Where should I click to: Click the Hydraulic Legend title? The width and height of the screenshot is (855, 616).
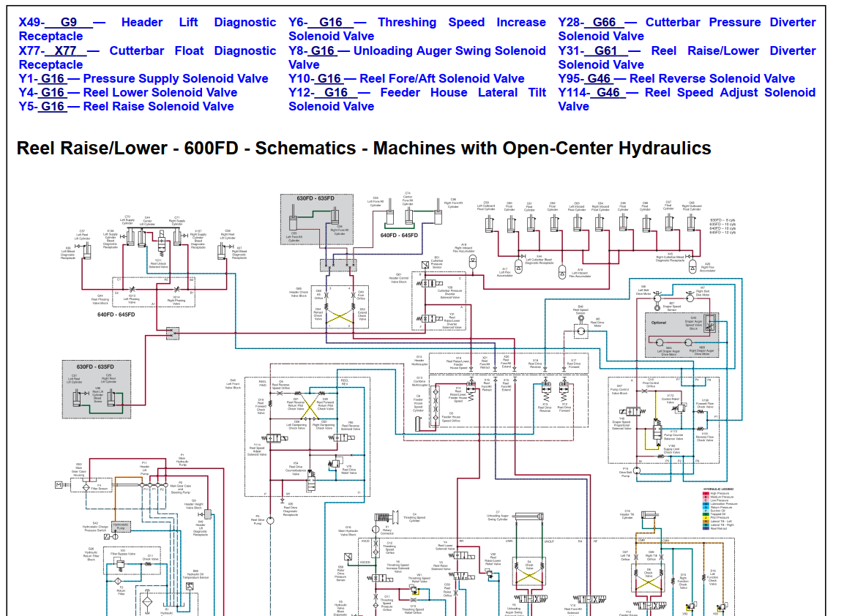pos(718,489)
